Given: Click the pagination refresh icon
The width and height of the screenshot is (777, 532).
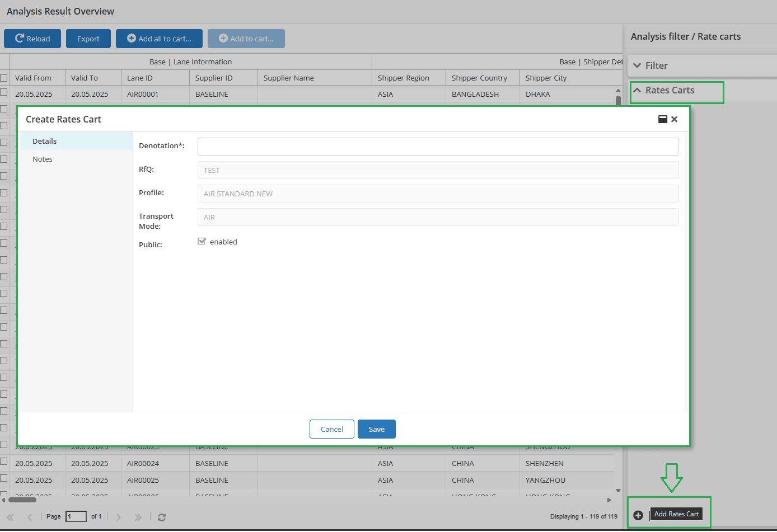Looking at the screenshot, I should click(x=162, y=517).
